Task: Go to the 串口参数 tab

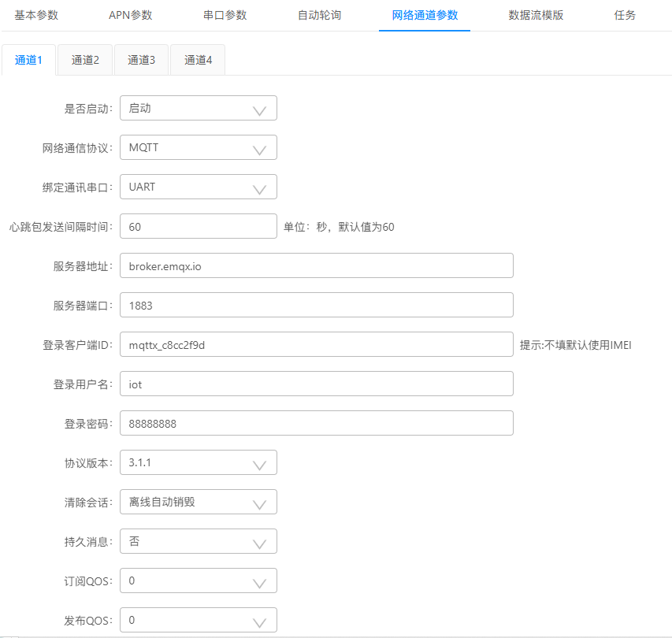Action: pos(225,16)
